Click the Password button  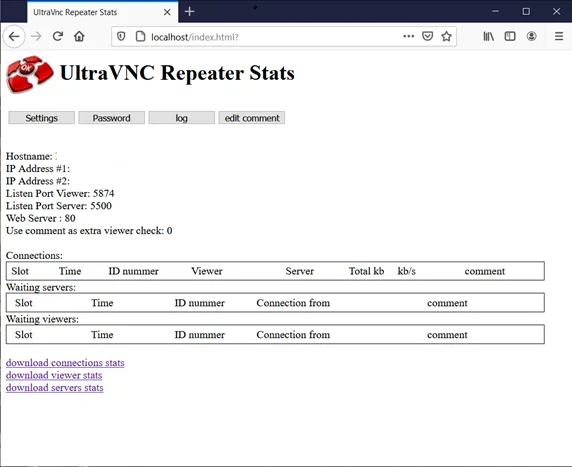[112, 118]
